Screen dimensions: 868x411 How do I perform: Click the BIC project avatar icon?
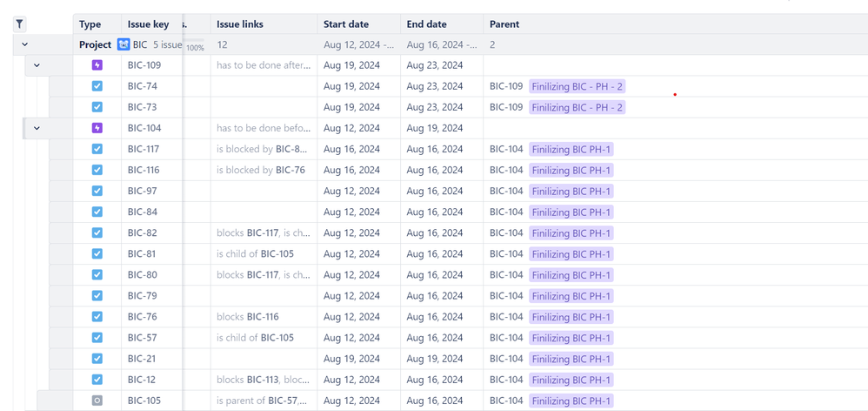coord(124,44)
